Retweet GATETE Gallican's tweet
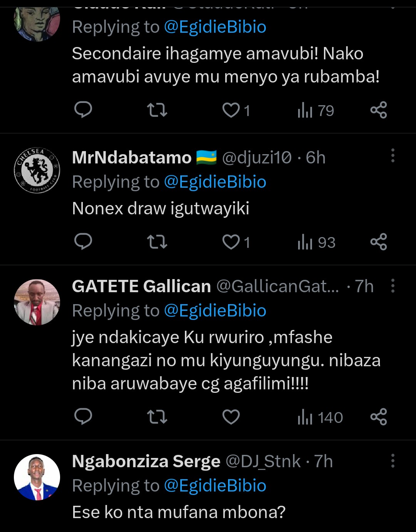The height and width of the screenshot is (532, 416). click(157, 417)
